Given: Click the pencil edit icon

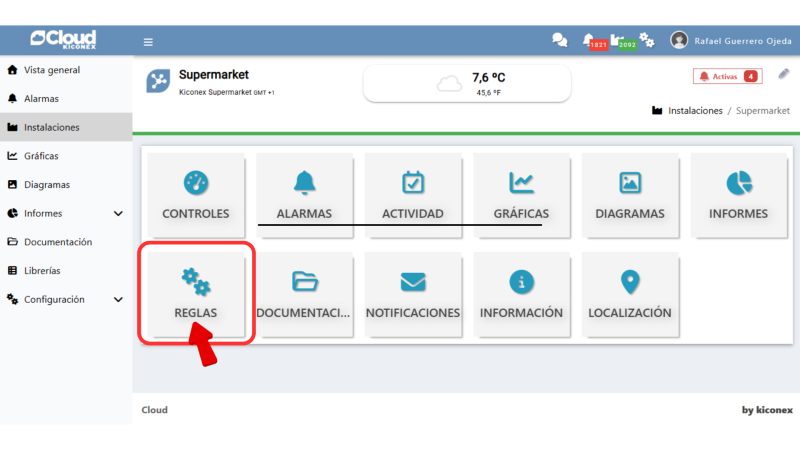Looking at the screenshot, I should (x=783, y=75).
